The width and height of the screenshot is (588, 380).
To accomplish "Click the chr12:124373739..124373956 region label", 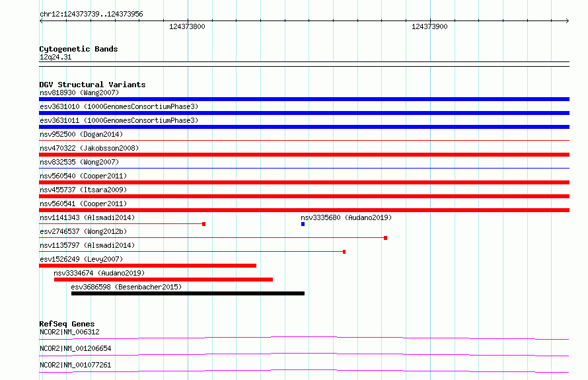I will pyautogui.click(x=91, y=15).
